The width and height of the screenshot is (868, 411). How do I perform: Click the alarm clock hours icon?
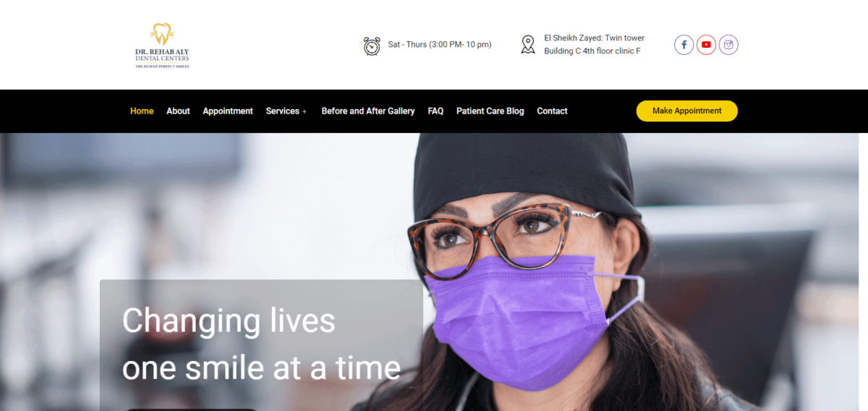[372, 46]
